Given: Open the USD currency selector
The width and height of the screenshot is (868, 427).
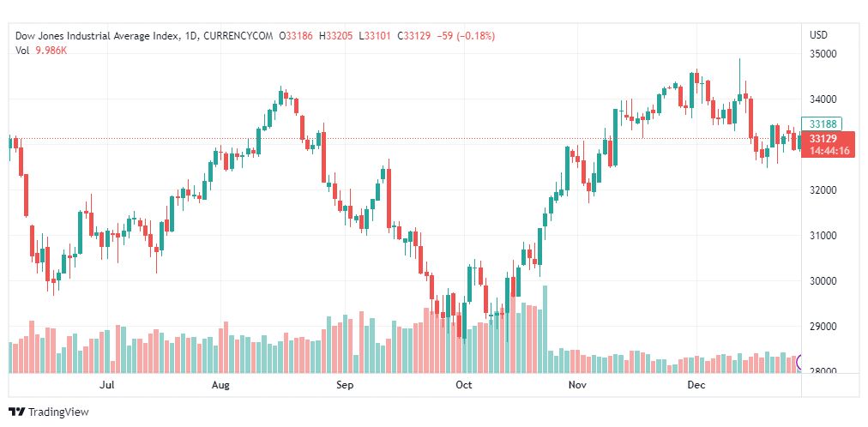Looking at the screenshot, I should tap(818, 35).
